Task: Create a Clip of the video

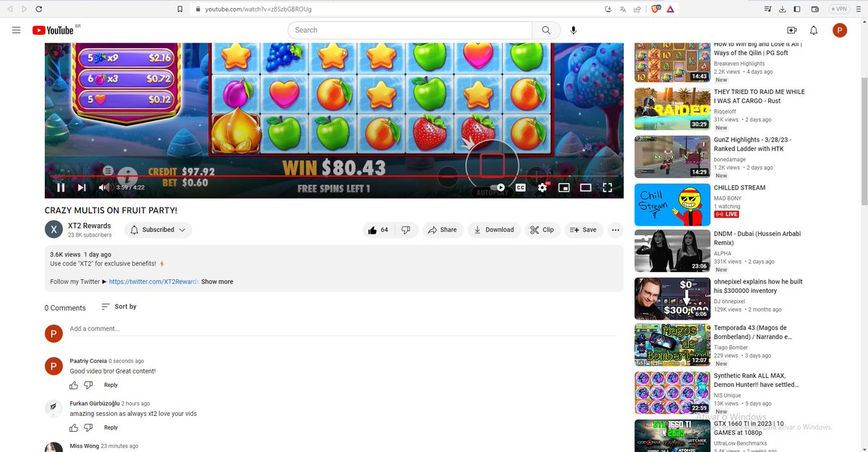Action: pos(542,230)
